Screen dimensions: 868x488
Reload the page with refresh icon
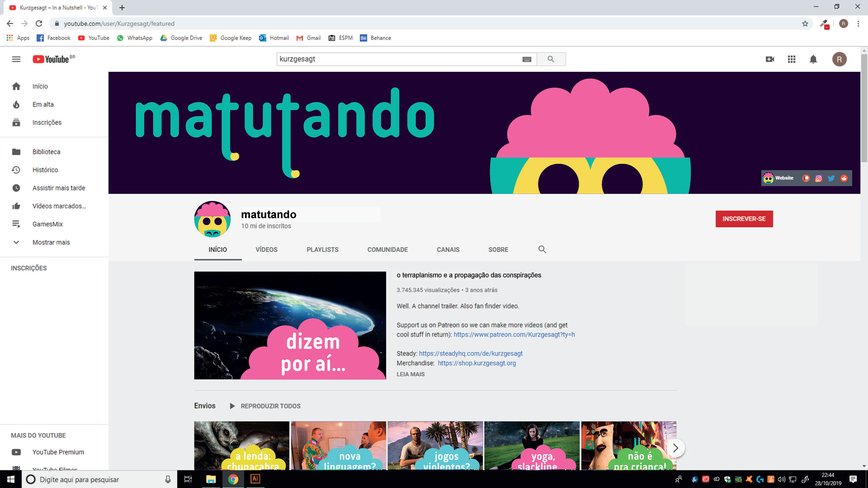pyautogui.click(x=39, y=23)
